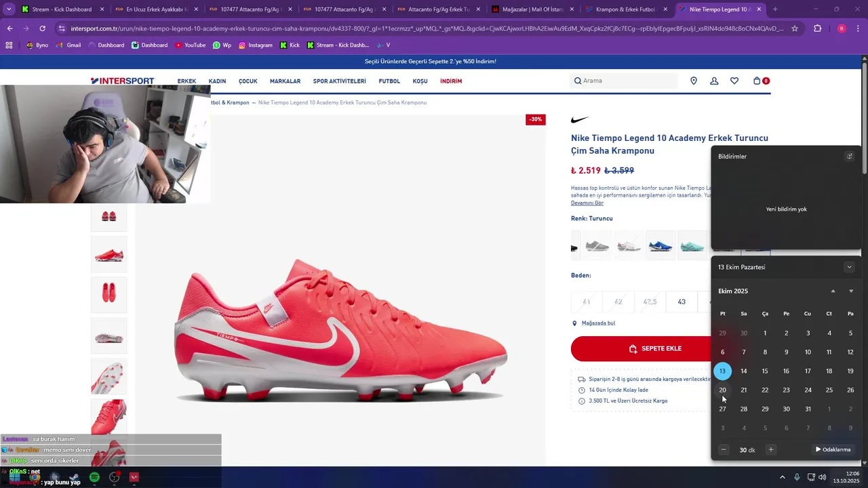
Task: Open Gmail bookmark
Action: pos(68,45)
